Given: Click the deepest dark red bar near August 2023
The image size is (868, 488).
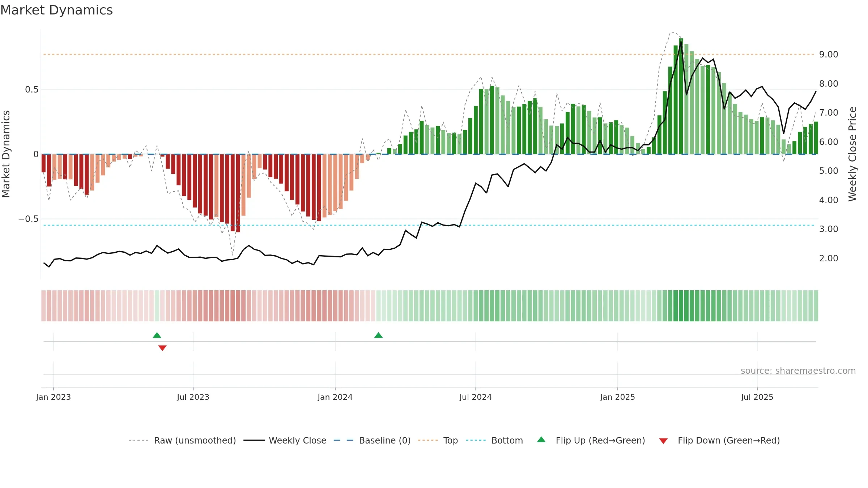Looking at the screenshot, I should [238, 193].
